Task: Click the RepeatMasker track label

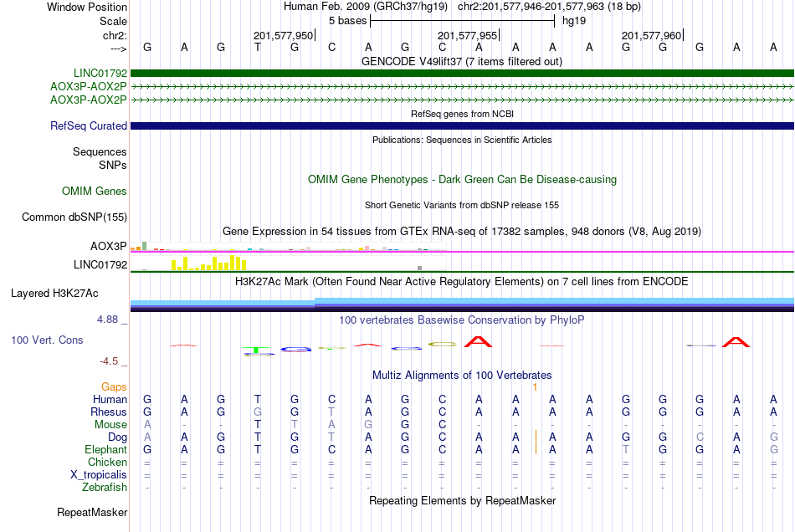Action: click(92, 512)
